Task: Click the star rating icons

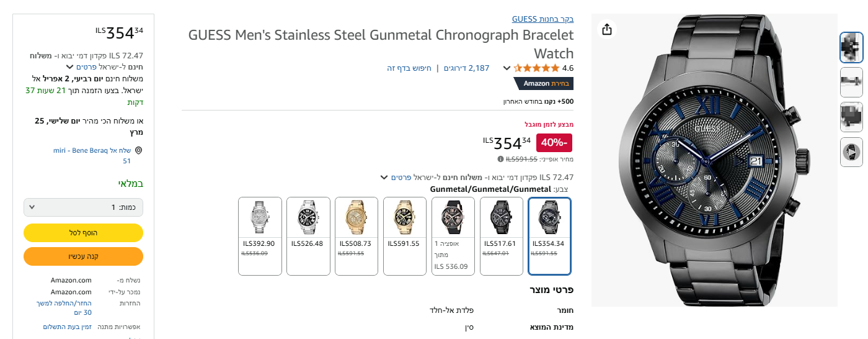Action: pyautogui.click(x=534, y=68)
